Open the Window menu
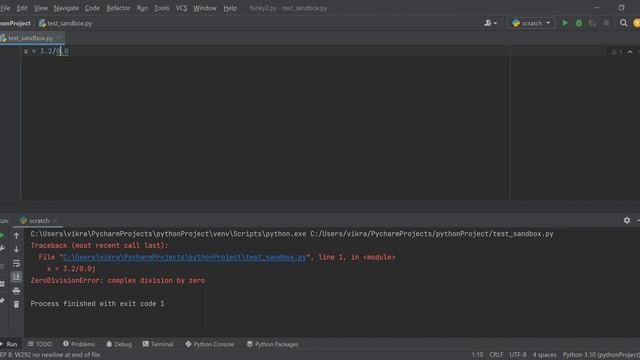The width and height of the screenshot is (640, 360). (205, 8)
